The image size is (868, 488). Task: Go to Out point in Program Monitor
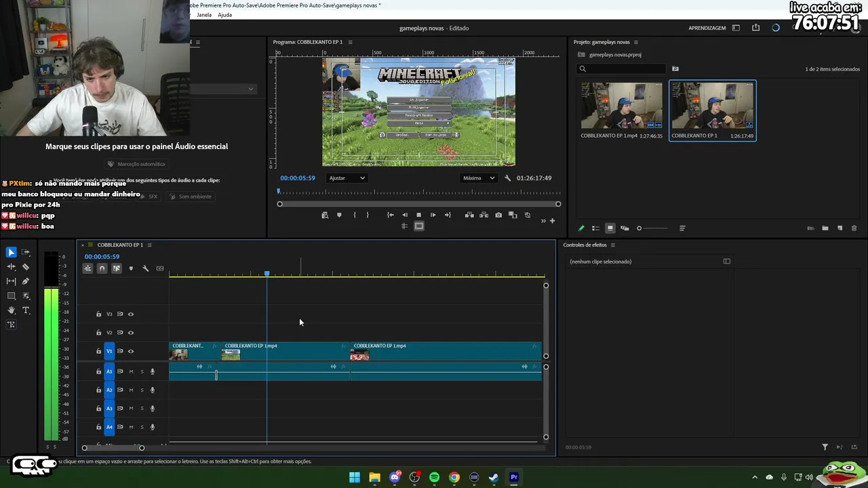[448, 215]
